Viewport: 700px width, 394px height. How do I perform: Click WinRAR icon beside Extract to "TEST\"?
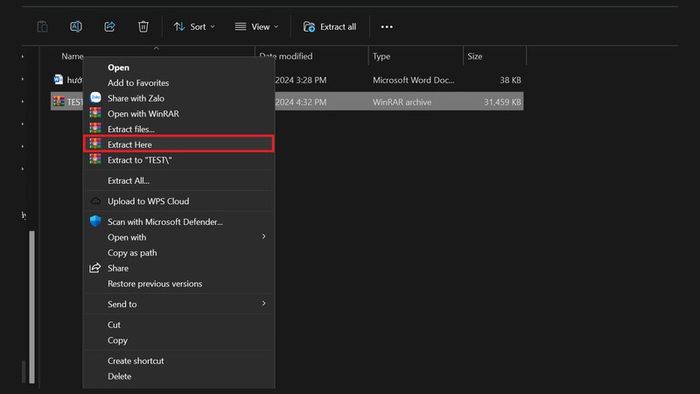[95, 159]
